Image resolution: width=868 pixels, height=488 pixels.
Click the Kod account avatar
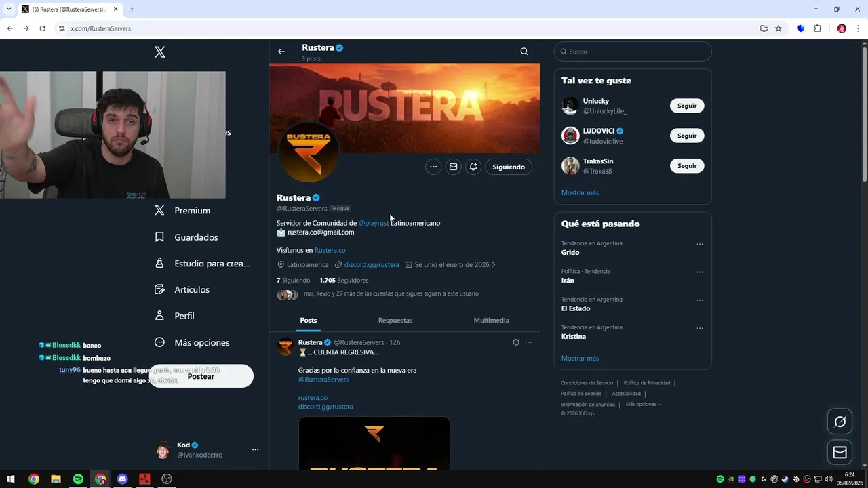pyautogui.click(x=163, y=450)
